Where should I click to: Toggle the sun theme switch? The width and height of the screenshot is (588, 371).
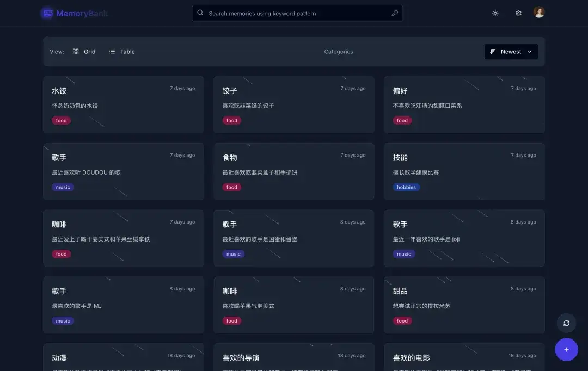(x=495, y=13)
